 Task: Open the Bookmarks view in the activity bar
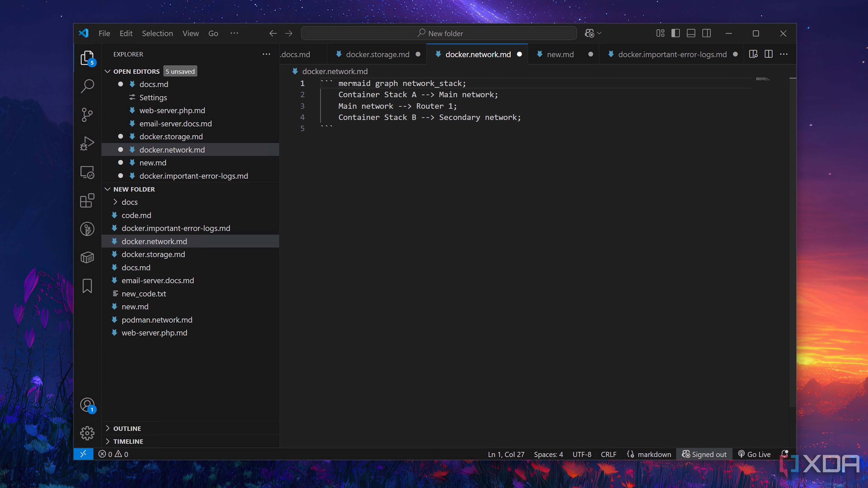[x=87, y=286]
